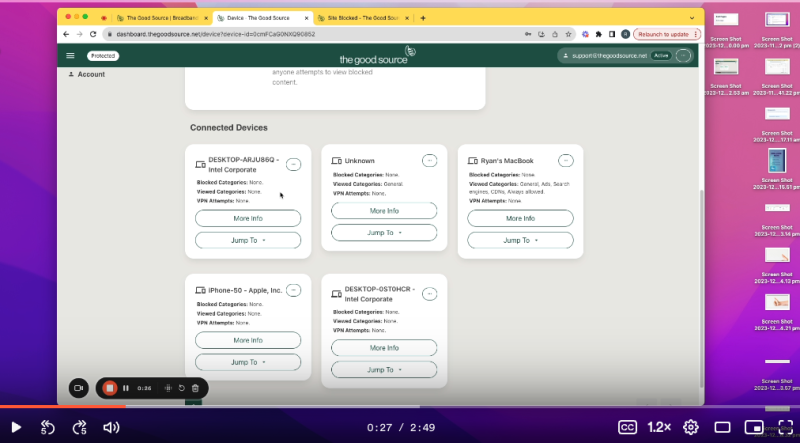Open options for DESKTOP-0ST0HCR device card

430,294
